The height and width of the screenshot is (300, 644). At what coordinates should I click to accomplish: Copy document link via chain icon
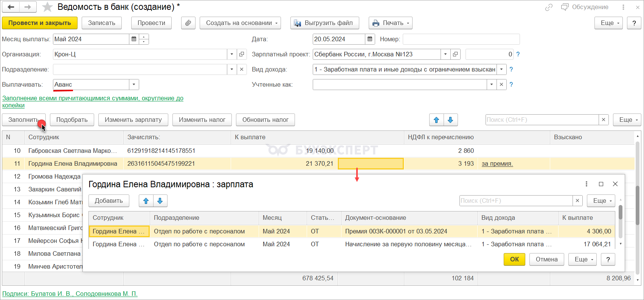549,7
